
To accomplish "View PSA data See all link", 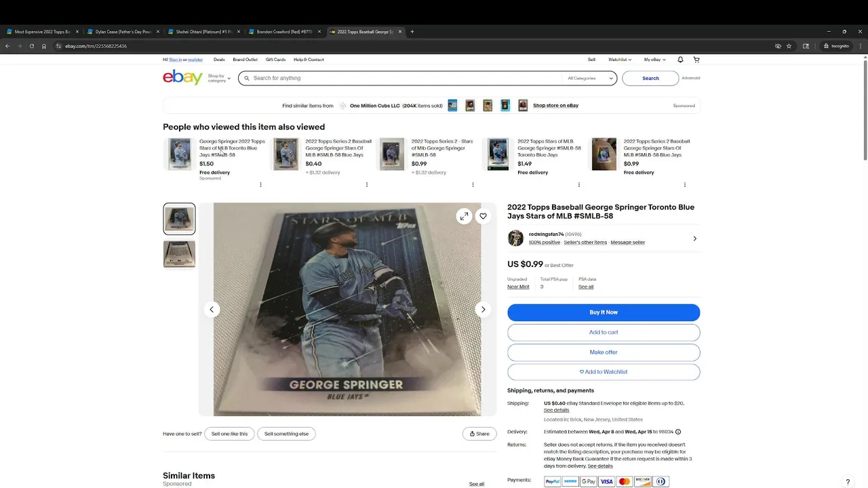I will 586,287.
